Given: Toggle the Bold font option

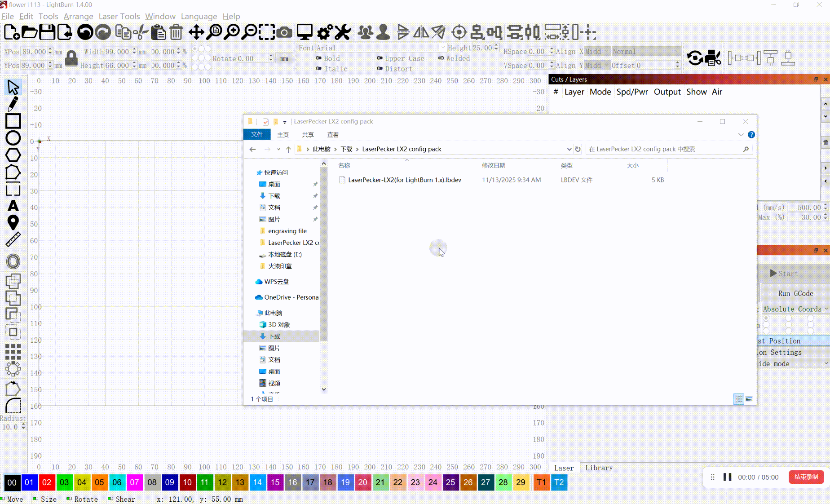Looking at the screenshot, I should coord(319,58).
